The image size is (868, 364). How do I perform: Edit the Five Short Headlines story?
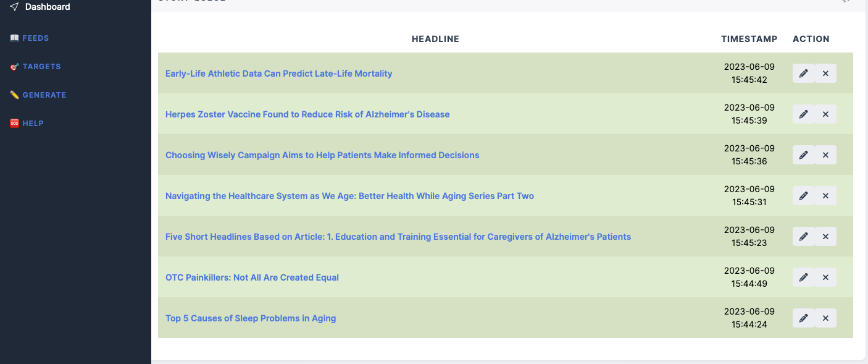click(803, 237)
